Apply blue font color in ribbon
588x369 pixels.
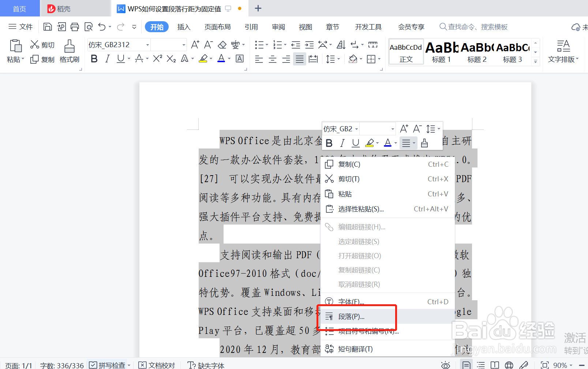(x=221, y=59)
